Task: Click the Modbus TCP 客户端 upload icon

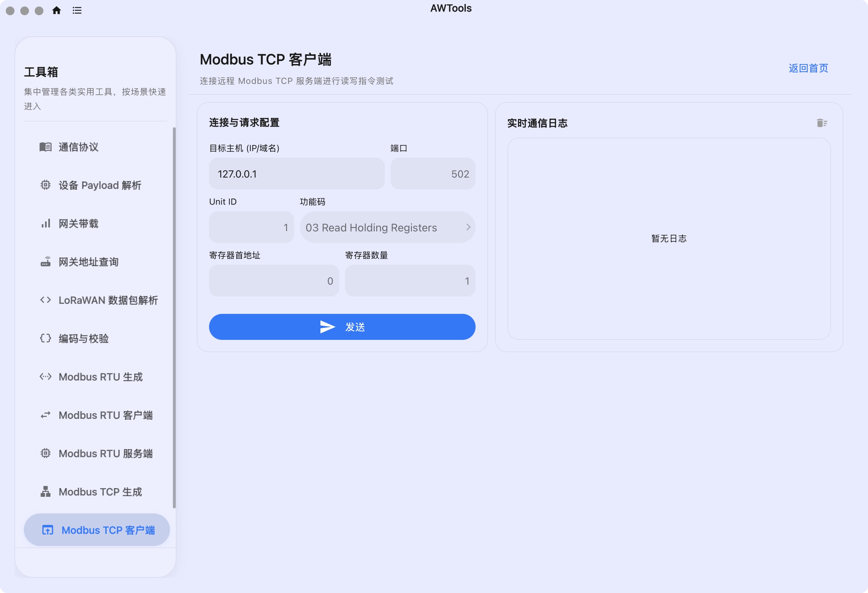Action: (47, 530)
